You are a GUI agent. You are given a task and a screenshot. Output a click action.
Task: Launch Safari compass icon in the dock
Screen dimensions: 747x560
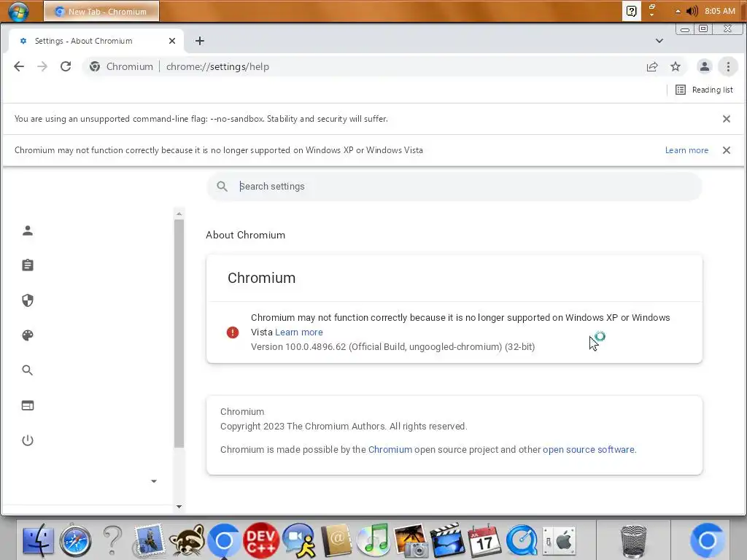tap(75, 540)
